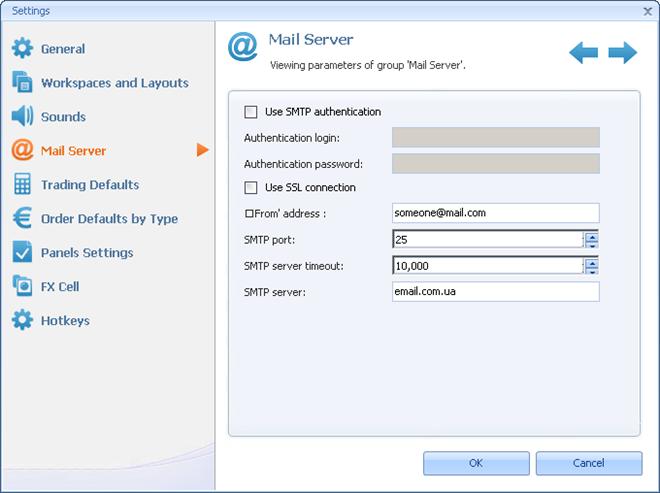Toggle the Use SSL connection checkbox
This screenshot has width=660, height=493.
pos(251,187)
